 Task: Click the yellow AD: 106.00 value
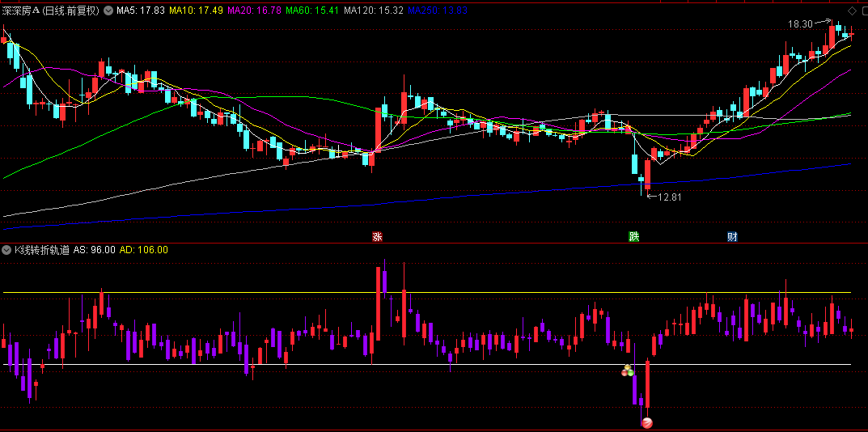point(143,250)
